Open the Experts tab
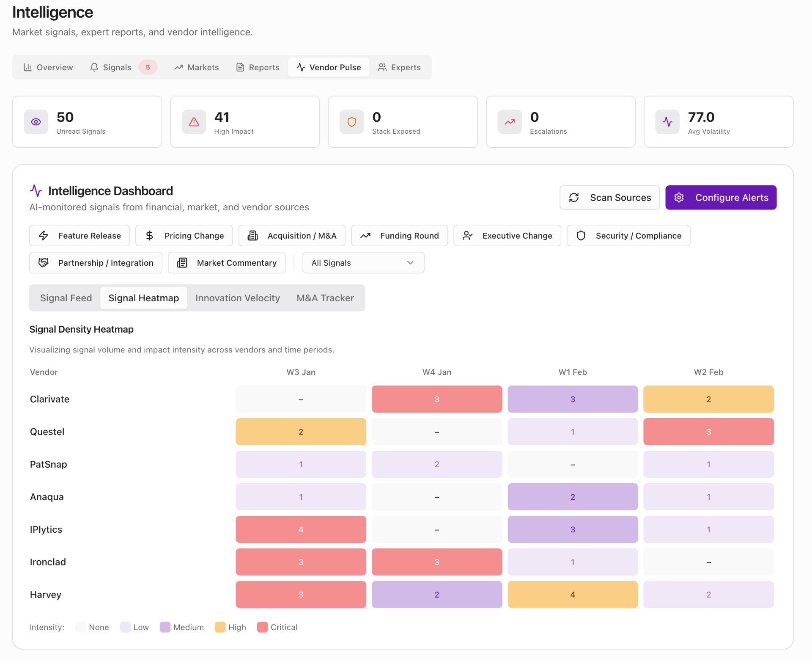812x661 pixels. (399, 67)
